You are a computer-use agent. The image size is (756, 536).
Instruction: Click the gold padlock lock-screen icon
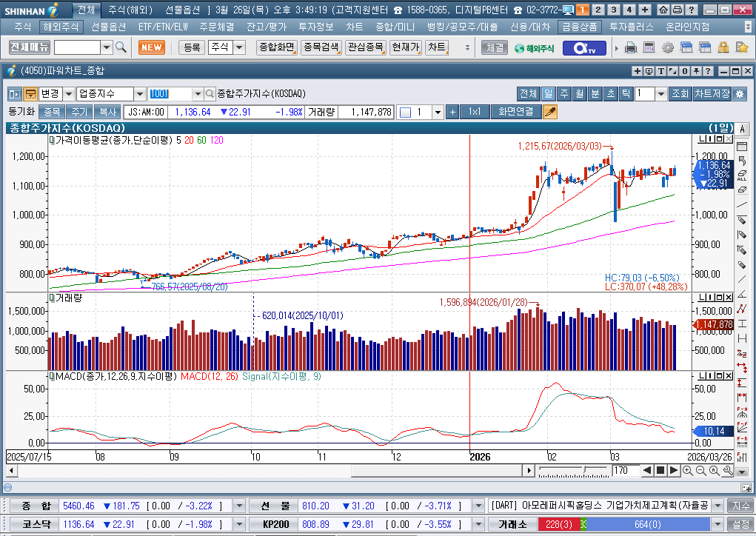[723, 47]
